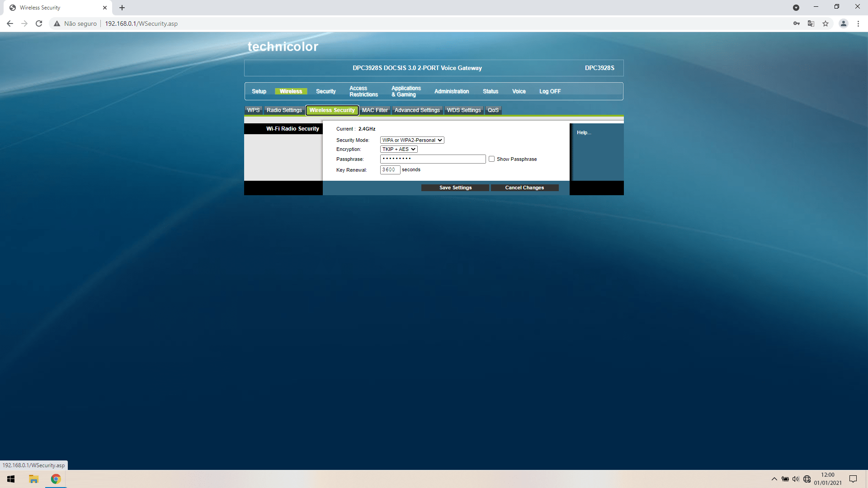Open the saved passwords key icon

[797, 23]
